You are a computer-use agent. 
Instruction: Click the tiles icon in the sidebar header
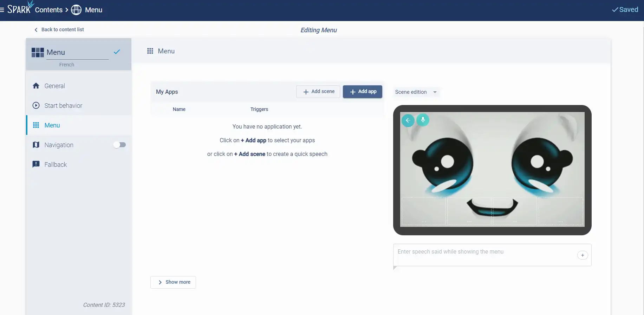point(38,52)
